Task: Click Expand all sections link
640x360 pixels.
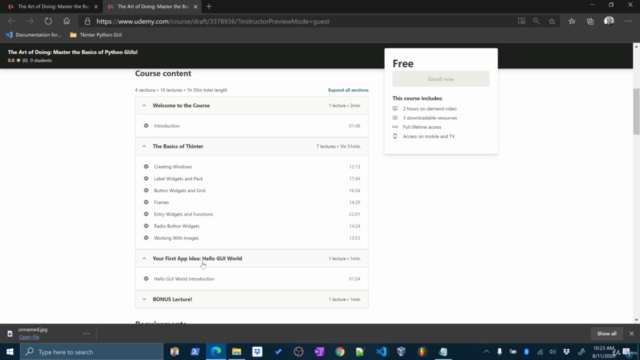Action: (x=348, y=90)
